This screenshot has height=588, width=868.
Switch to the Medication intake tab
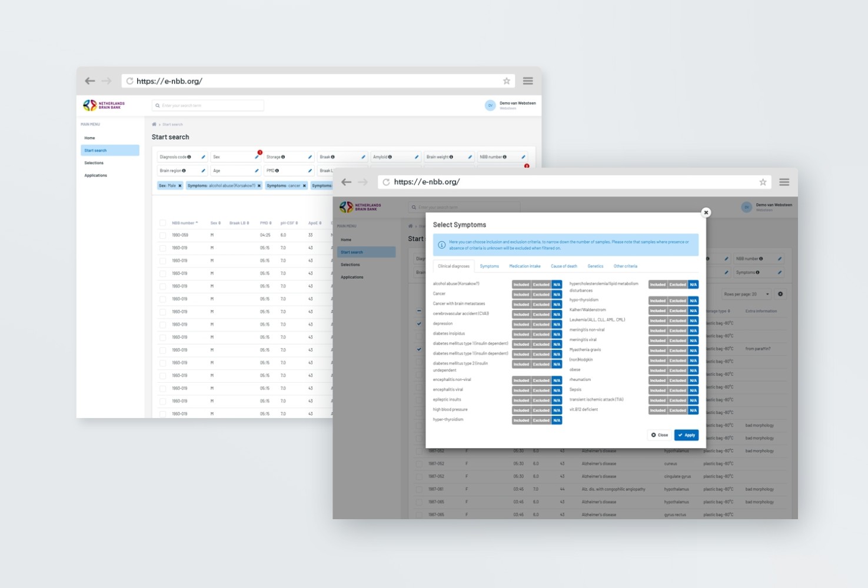pyautogui.click(x=525, y=266)
